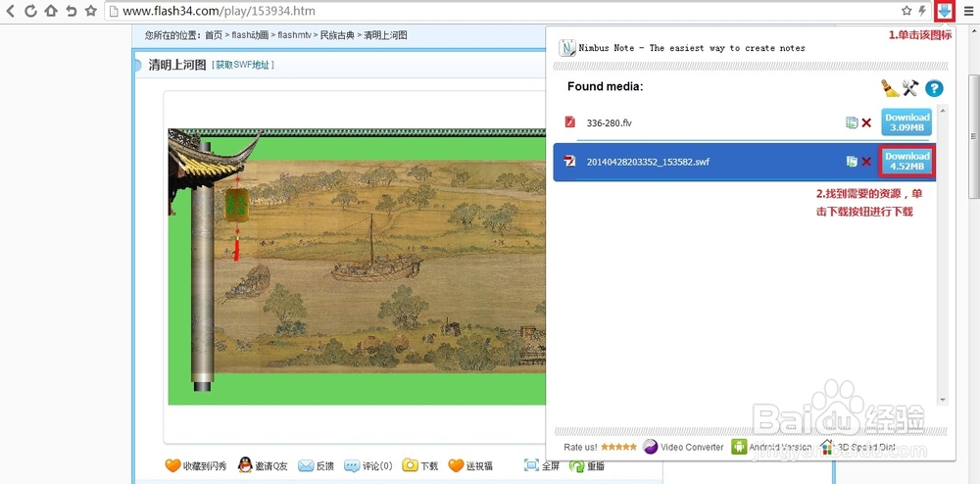This screenshot has width=980, height=484.
Task: Click the undo-close arrow icon in toolbar
Action: [72, 11]
